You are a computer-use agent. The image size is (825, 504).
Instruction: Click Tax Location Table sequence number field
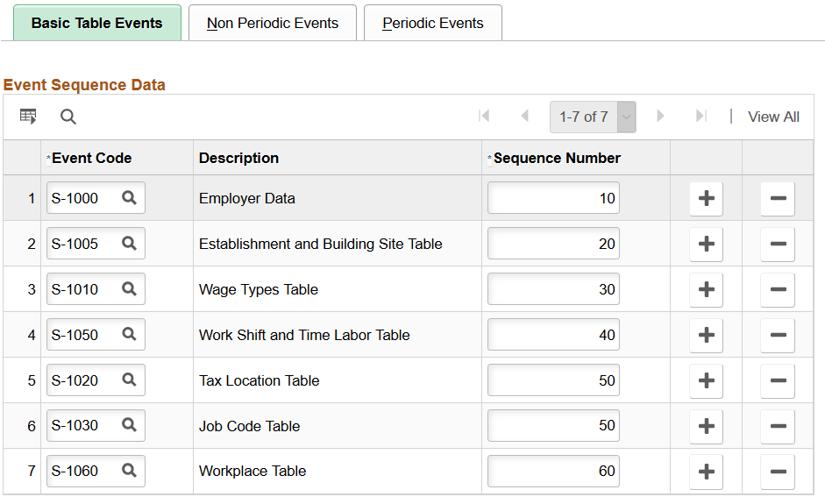[x=553, y=380]
